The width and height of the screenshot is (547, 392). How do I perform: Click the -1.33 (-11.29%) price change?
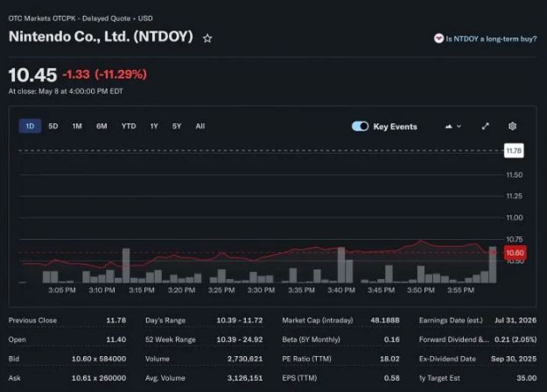[x=105, y=74]
